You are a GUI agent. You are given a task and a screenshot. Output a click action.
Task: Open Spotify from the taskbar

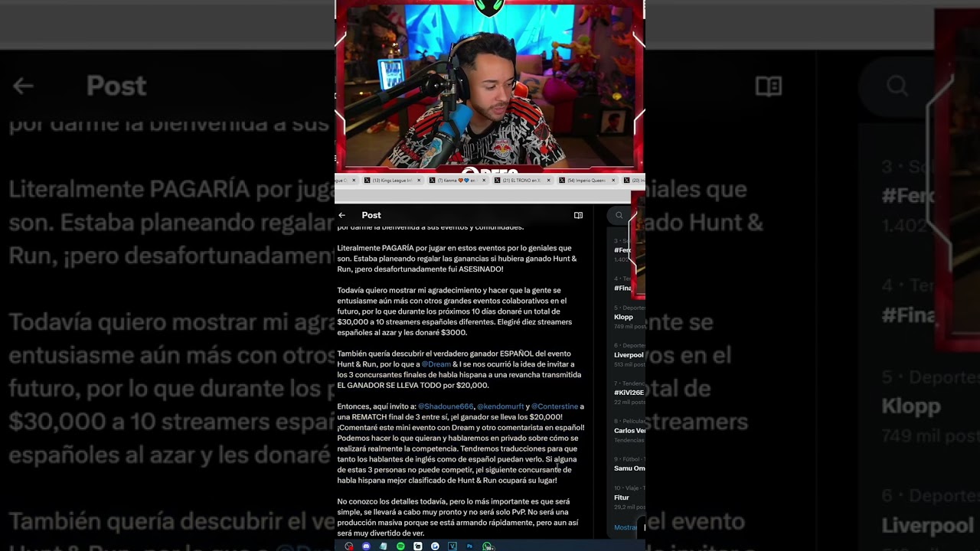[x=400, y=546]
